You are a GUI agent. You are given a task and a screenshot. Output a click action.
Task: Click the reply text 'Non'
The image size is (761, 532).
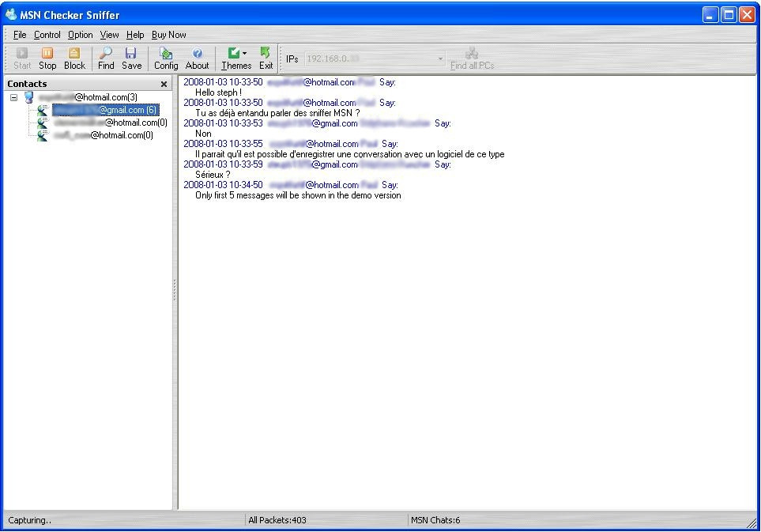coord(203,134)
